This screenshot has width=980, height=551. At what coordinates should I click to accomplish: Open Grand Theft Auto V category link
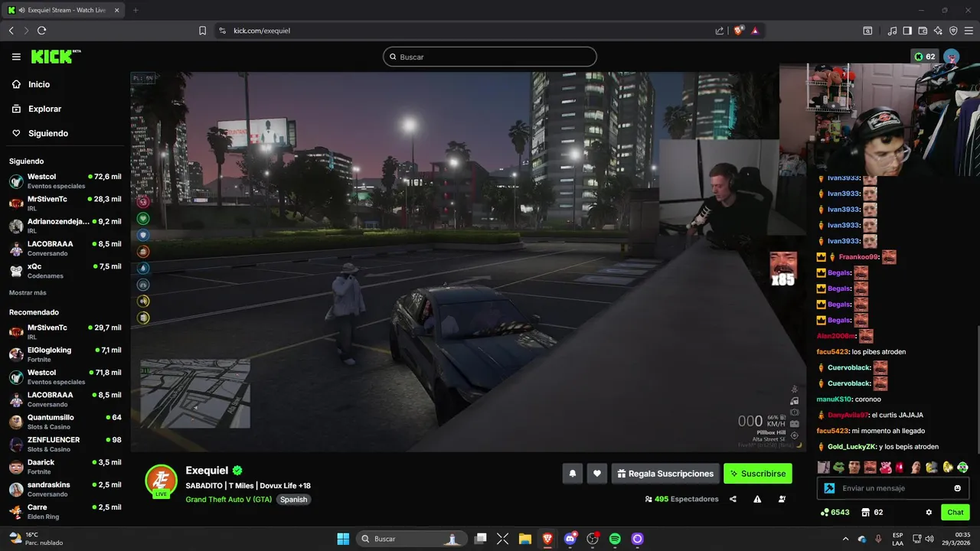(x=228, y=500)
